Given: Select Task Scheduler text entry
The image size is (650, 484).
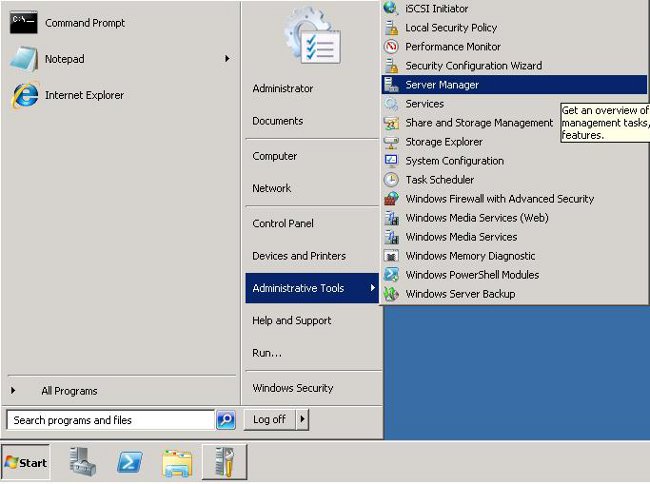Looking at the screenshot, I should click(x=440, y=180).
